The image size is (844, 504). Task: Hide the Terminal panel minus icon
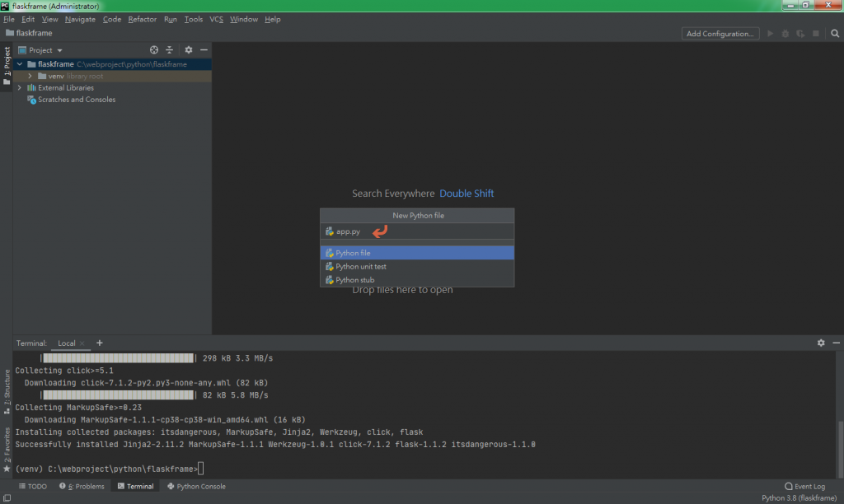[x=836, y=343]
